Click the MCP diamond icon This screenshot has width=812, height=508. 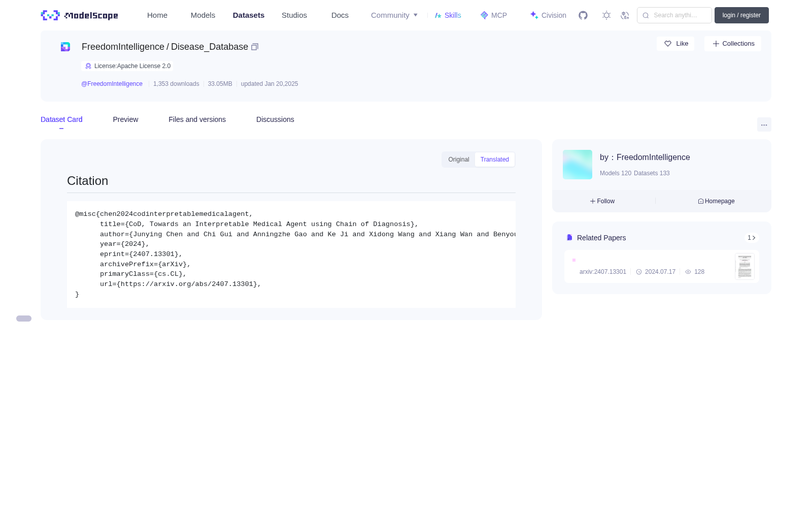pyautogui.click(x=484, y=15)
